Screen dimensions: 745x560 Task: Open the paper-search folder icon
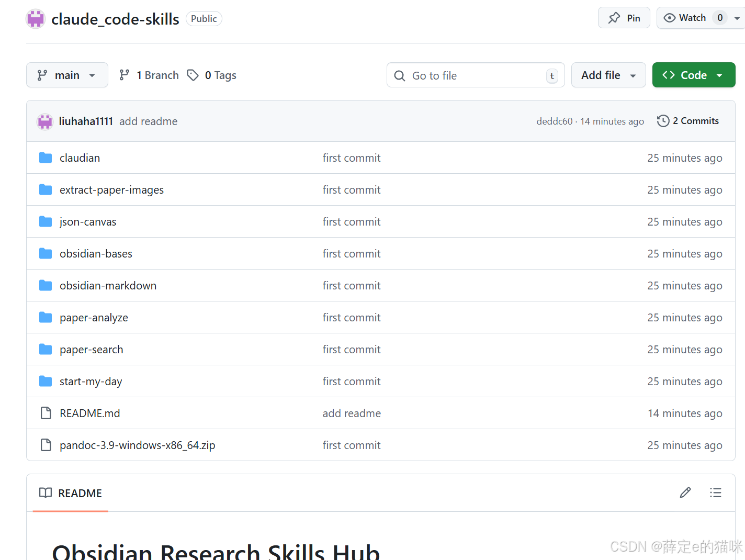coord(46,349)
